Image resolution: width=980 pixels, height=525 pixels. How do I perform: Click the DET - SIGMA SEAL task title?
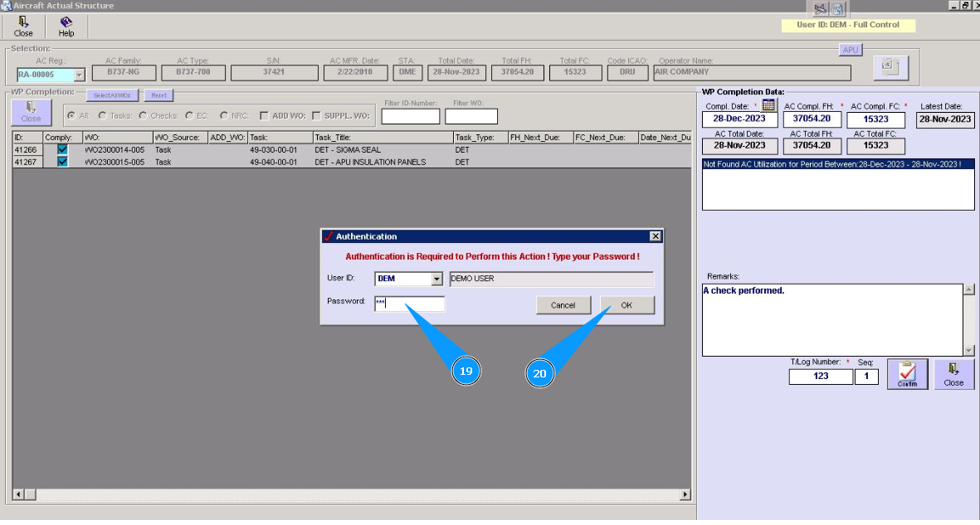(348, 150)
